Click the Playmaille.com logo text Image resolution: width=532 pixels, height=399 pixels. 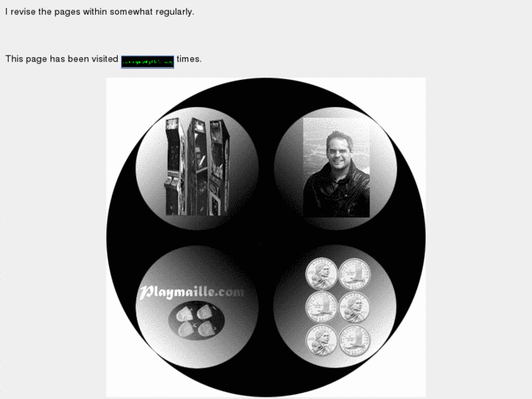191,292
